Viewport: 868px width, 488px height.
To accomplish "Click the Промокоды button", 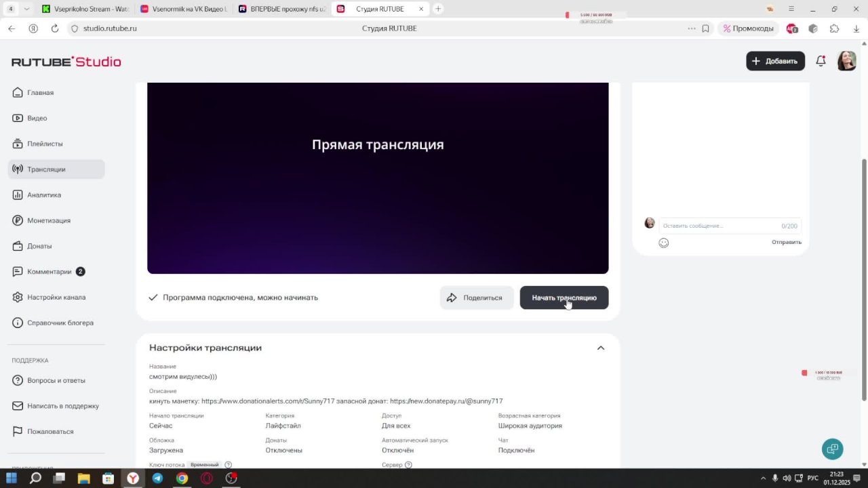I will 749,28.
